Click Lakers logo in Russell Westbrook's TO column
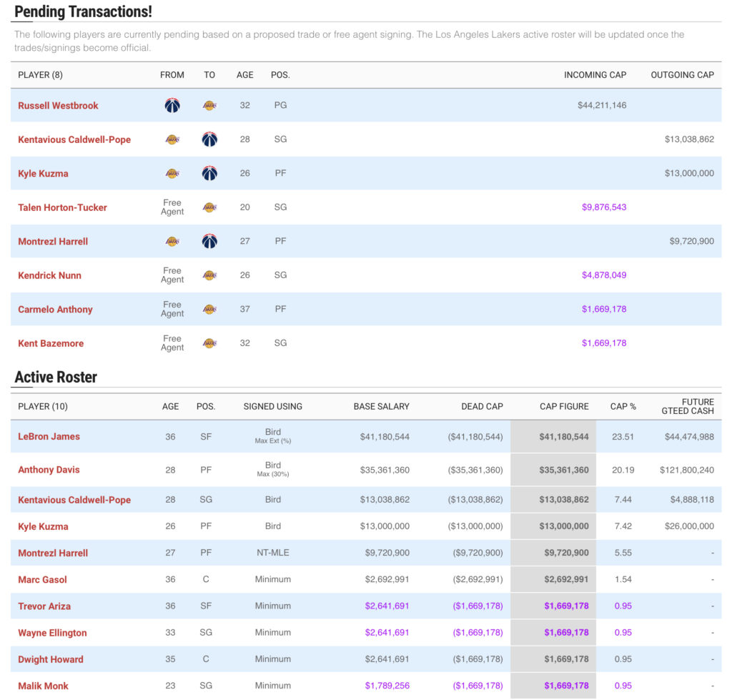 click(x=209, y=106)
